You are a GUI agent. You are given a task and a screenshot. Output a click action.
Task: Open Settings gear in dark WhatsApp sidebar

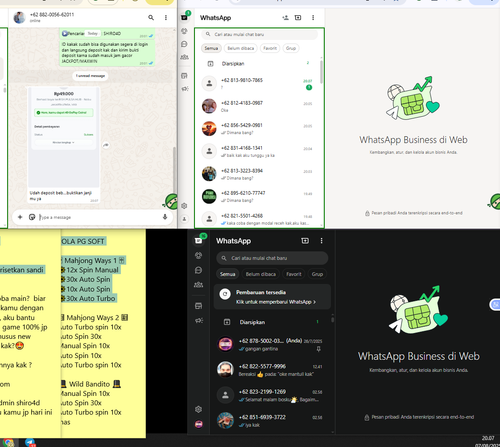(199, 409)
